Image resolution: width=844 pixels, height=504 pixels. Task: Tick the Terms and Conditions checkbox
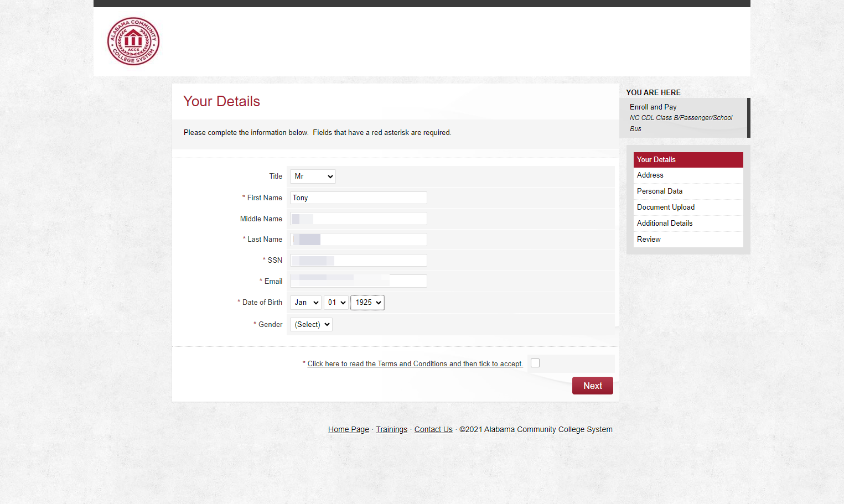click(535, 363)
